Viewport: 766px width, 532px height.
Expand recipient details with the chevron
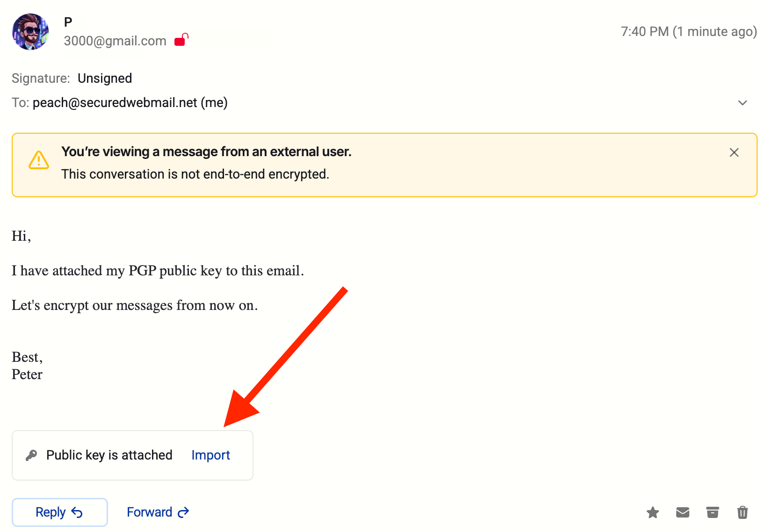(743, 103)
